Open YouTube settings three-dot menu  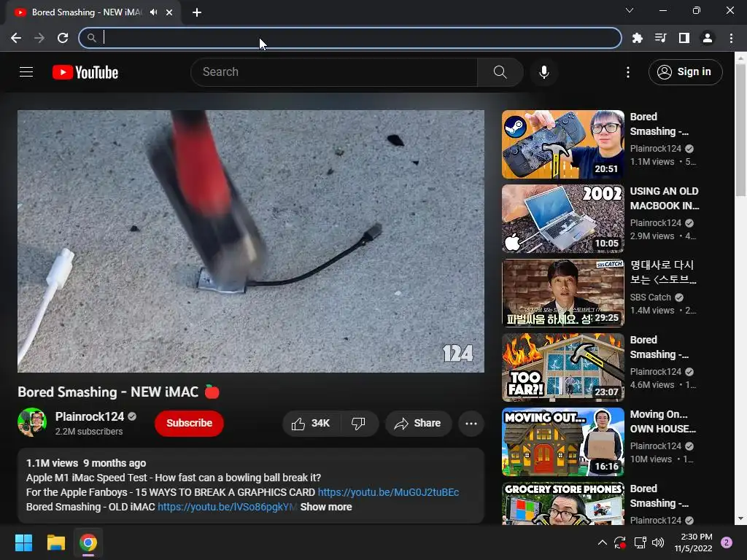click(x=628, y=72)
